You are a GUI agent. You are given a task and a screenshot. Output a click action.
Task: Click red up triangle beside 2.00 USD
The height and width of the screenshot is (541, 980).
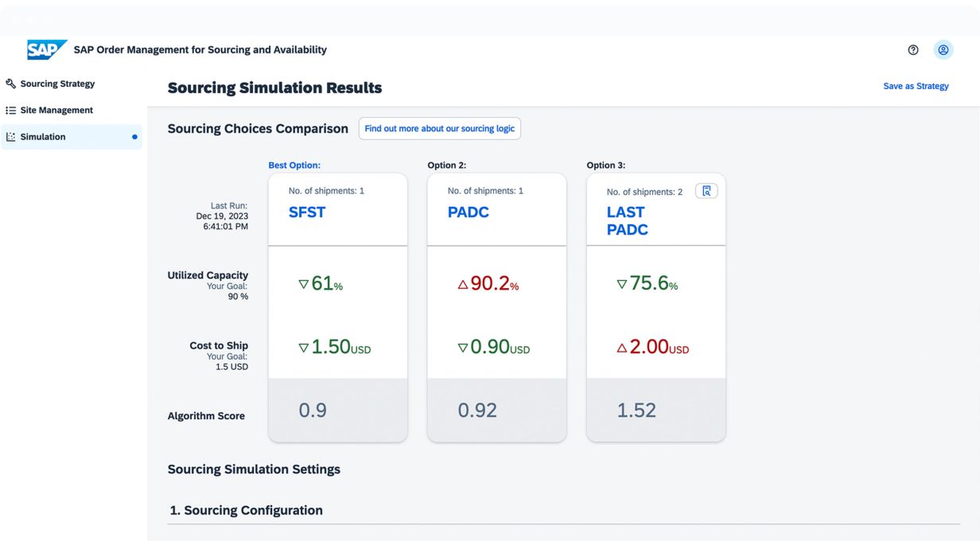point(622,348)
